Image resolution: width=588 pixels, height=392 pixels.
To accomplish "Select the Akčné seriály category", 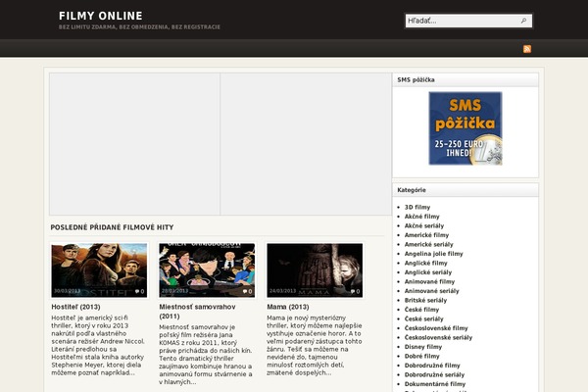I will 424,225.
